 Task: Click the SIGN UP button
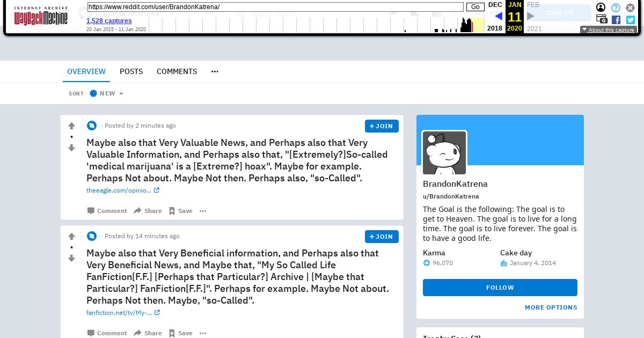559,13
